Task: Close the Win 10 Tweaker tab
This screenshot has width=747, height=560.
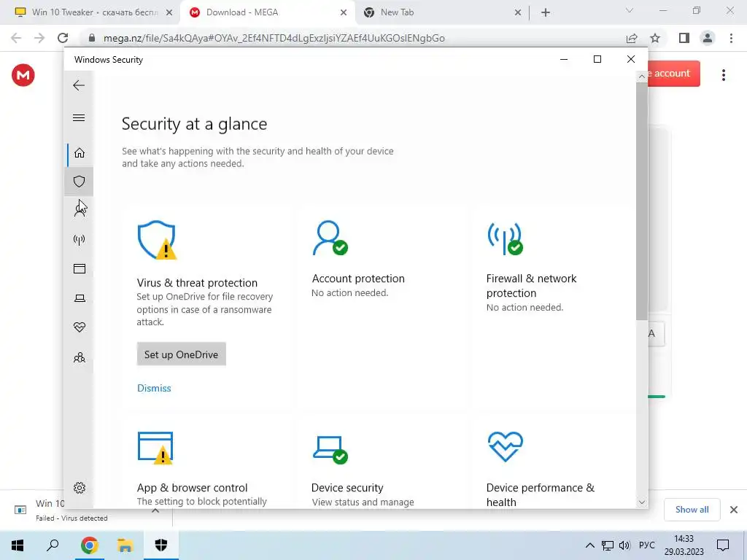Action: click(x=169, y=13)
